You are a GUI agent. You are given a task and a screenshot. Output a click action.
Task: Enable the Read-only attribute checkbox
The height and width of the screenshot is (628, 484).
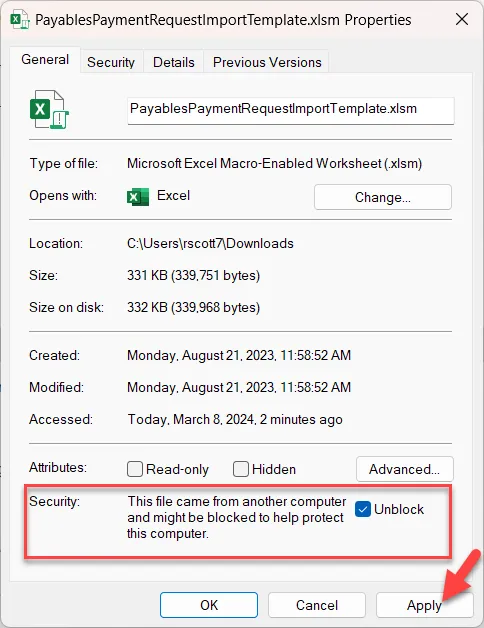coord(135,469)
